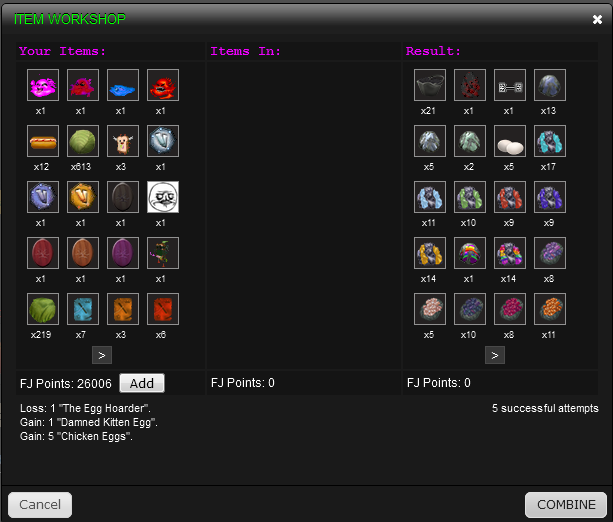Click the COMBINE button

pyautogui.click(x=566, y=504)
